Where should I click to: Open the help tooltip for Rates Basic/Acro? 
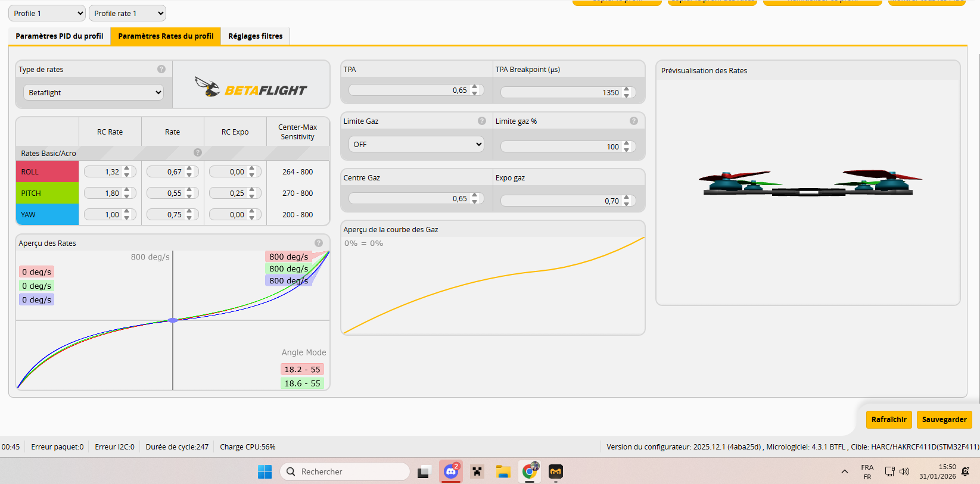pyautogui.click(x=198, y=152)
